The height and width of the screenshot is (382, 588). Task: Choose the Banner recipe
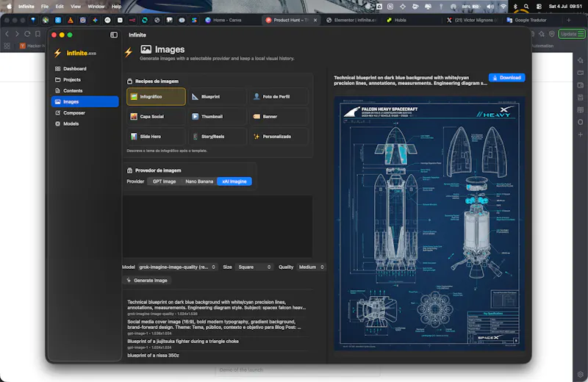click(x=279, y=117)
